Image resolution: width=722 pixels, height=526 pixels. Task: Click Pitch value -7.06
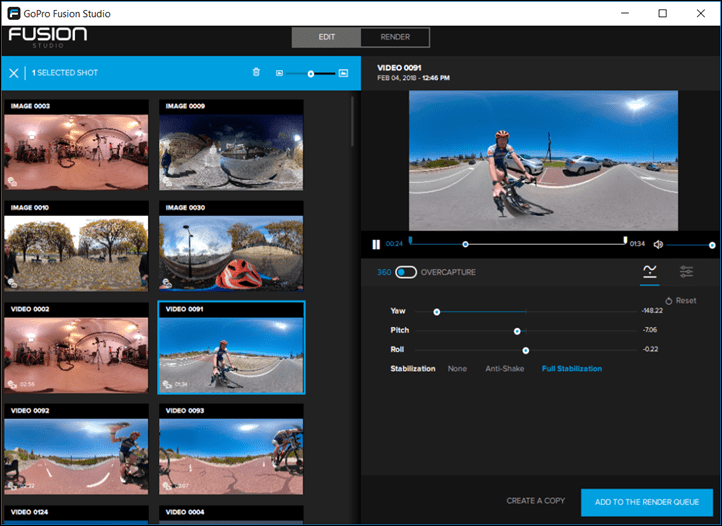pyautogui.click(x=650, y=330)
